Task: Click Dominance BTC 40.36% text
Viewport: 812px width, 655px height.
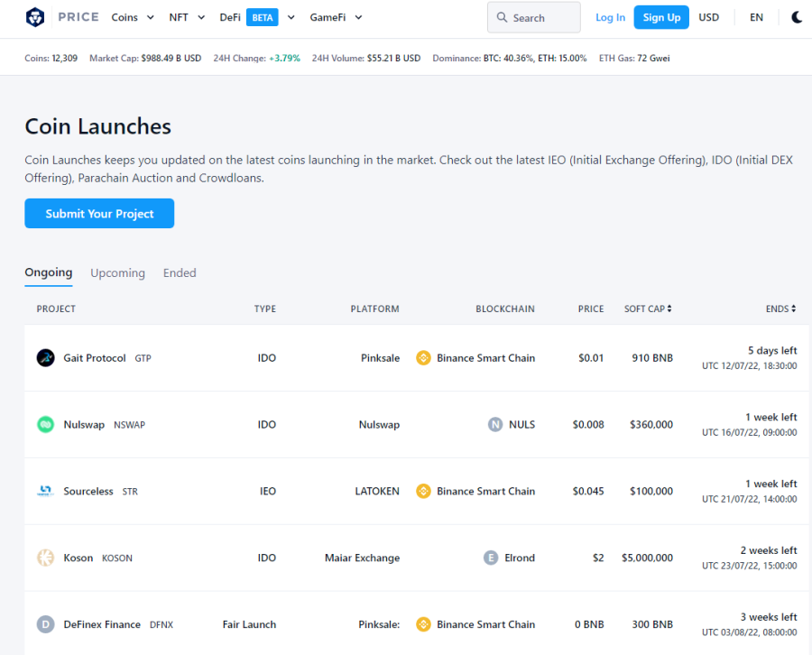Action: (x=509, y=58)
